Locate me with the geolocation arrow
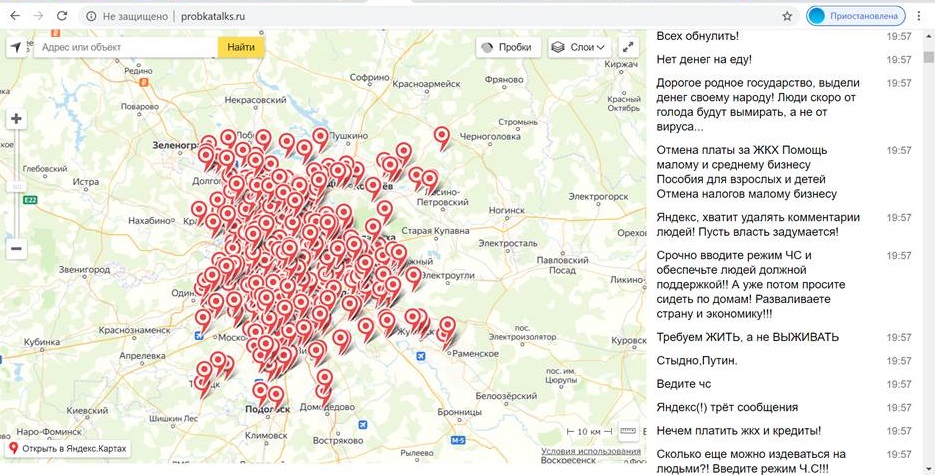 click(x=16, y=47)
